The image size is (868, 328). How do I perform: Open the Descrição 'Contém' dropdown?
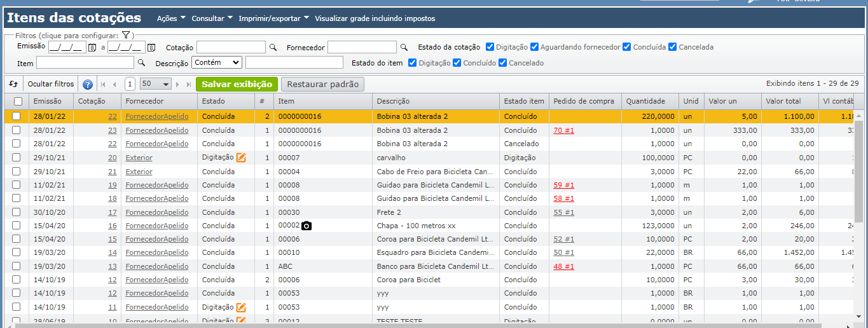[x=217, y=62]
